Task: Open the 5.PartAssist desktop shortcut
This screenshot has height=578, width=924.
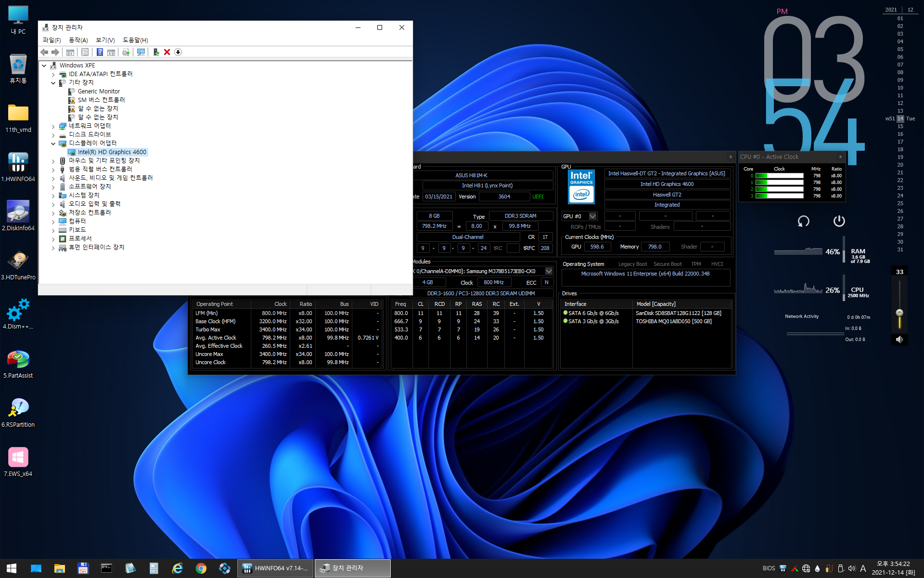Action: [18, 364]
